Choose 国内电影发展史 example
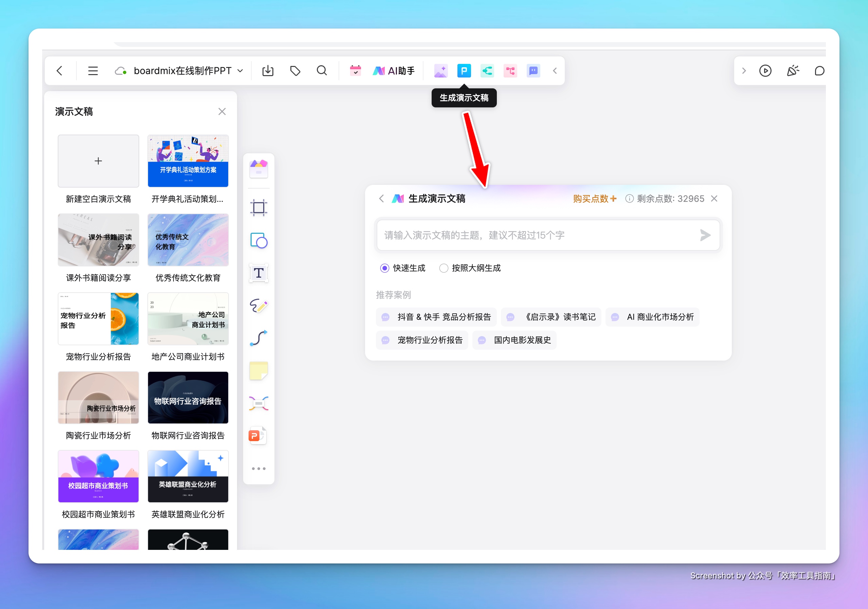Viewport: 868px width, 609px height. (x=514, y=340)
